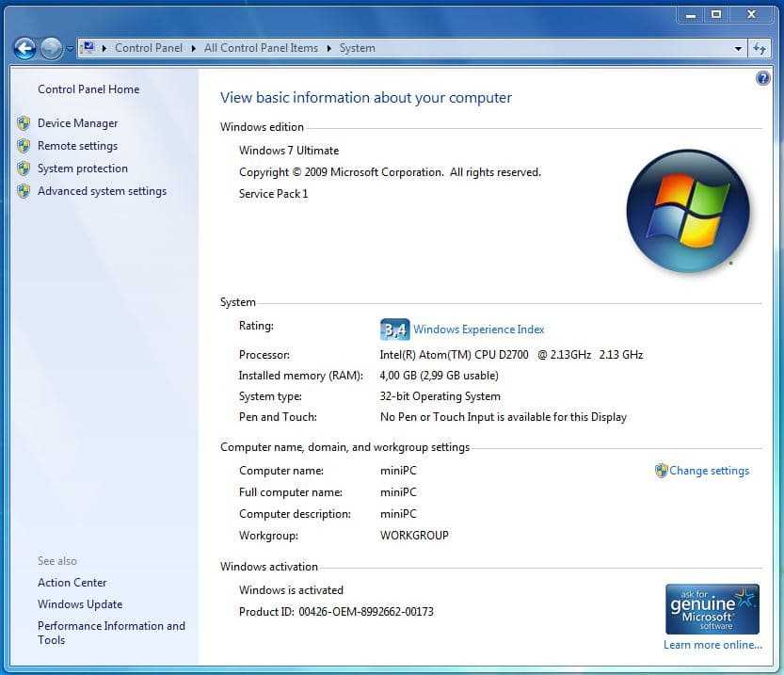Click the genuine Microsoft software badge
Screen dimensions: 784x675
(x=712, y=609)
